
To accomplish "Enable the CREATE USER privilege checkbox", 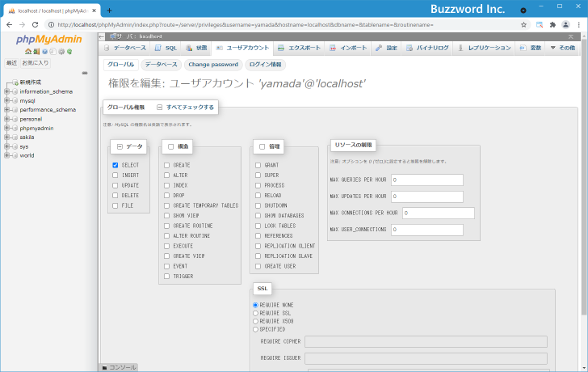I will coord(258,266).
